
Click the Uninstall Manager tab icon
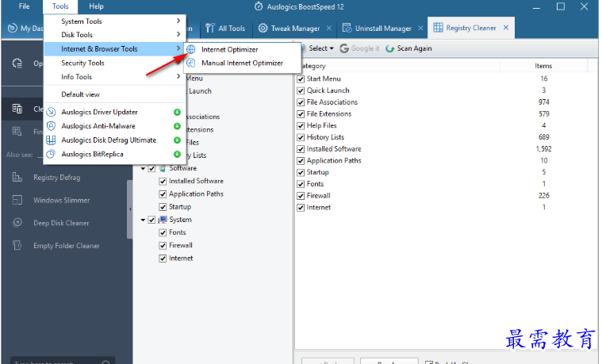(x=347, y=28)
